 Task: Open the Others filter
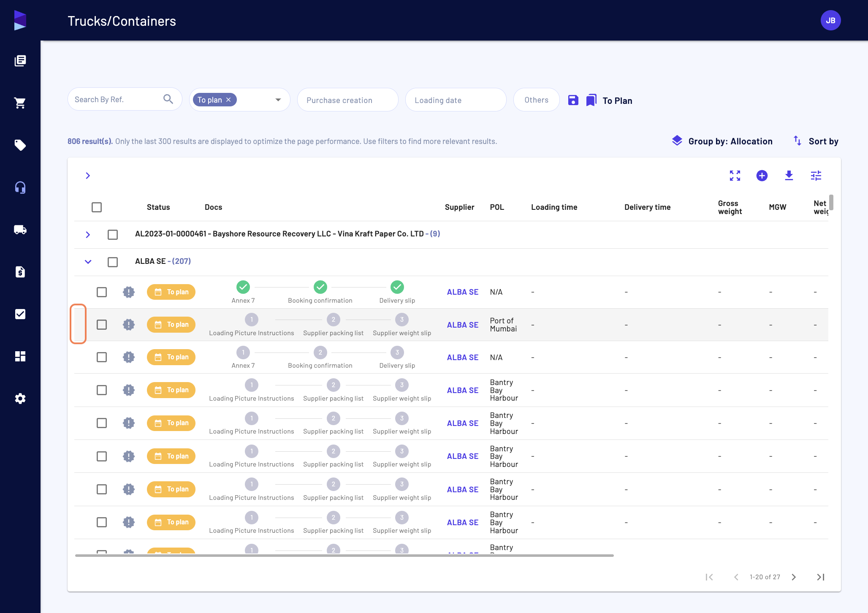pos(537,100)
